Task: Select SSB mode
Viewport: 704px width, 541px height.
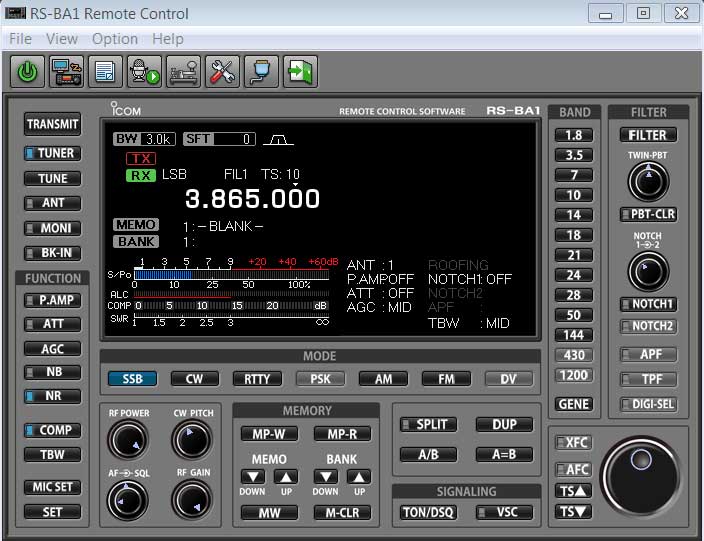Action: [x=132, y=379]
